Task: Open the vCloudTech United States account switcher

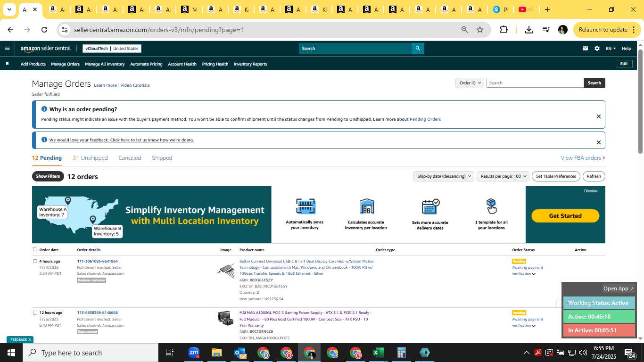Action: pos(112,49)
